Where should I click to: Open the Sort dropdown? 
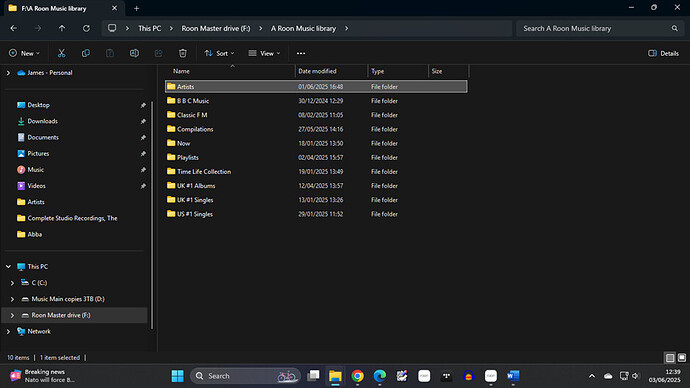coord(219,53)
